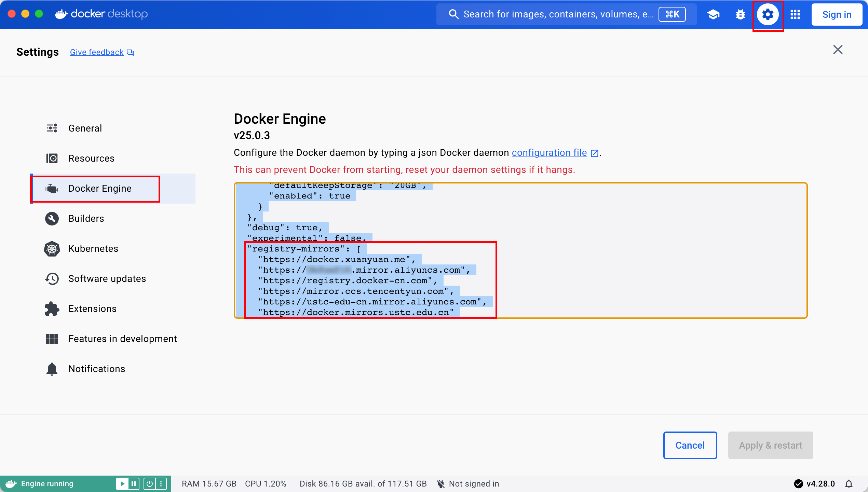Viewport: 868px width, 492px height.
Task: Click the docker.mirrors.ustc.edu.cn line
Action: point(356,312)
